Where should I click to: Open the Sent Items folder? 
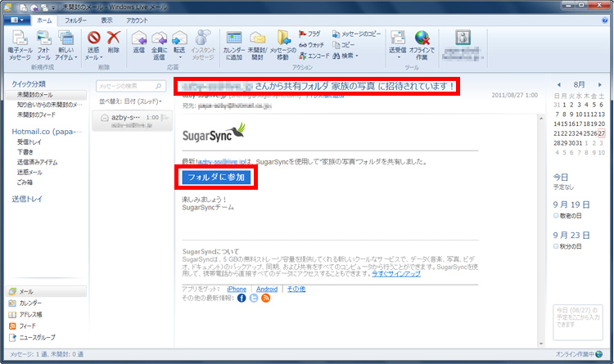tap(37, 162)
